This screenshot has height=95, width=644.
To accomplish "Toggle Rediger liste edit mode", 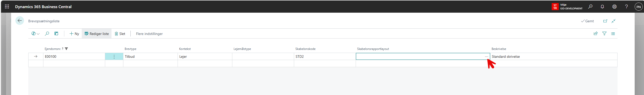I will tap(97, 34).
